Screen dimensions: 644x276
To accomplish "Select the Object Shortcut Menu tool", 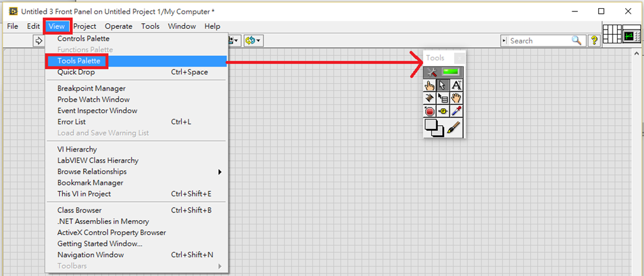I will click(x=443, y=98).
